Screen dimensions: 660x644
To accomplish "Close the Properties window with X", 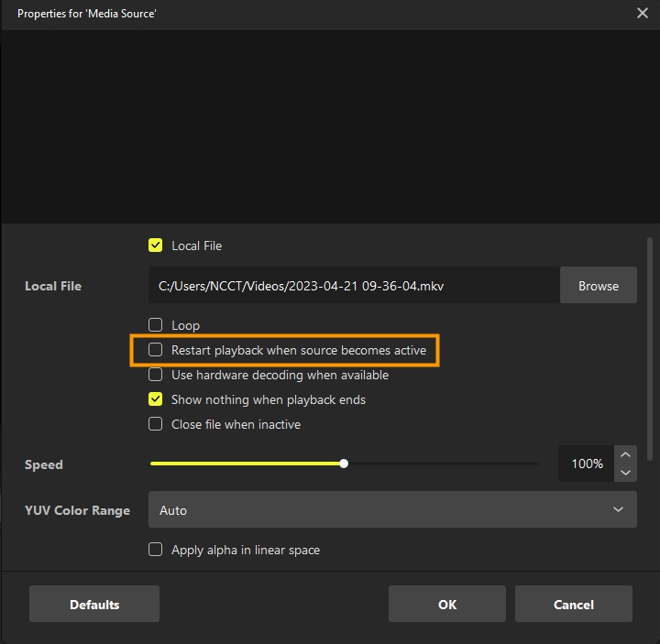I will (x=643, y=14).
